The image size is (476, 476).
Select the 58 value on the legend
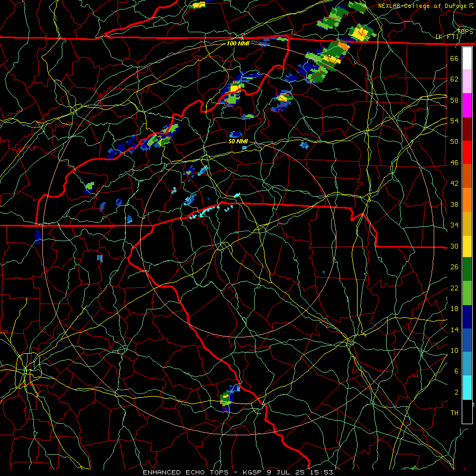pos(454,100)
